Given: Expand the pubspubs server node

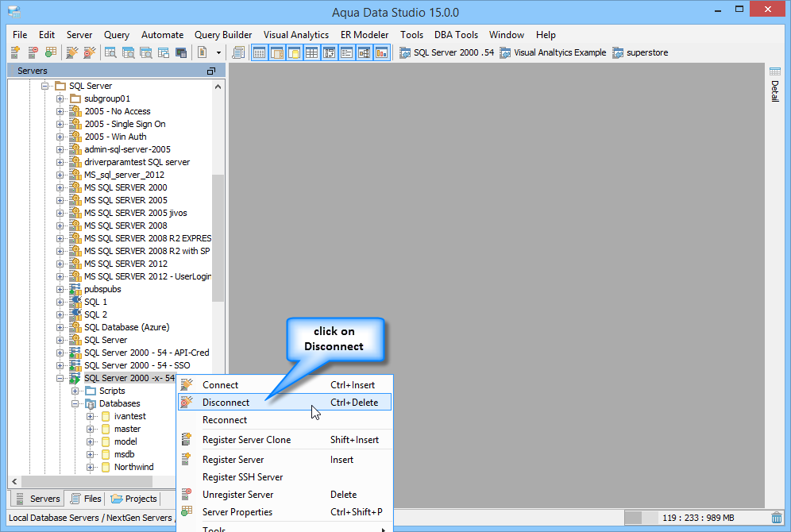Looking at the screenshot, I should click(60, 289).
